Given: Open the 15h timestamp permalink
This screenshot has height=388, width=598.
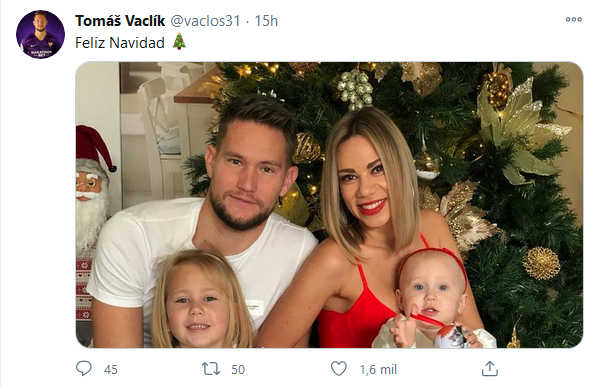Looking at the screenshot, I should pyautogui.click(x=266, y=21).
